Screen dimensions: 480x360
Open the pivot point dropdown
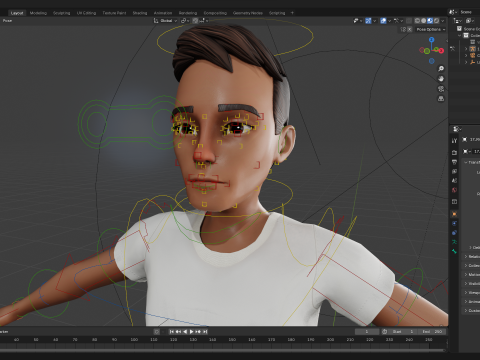tap(185, 21)
